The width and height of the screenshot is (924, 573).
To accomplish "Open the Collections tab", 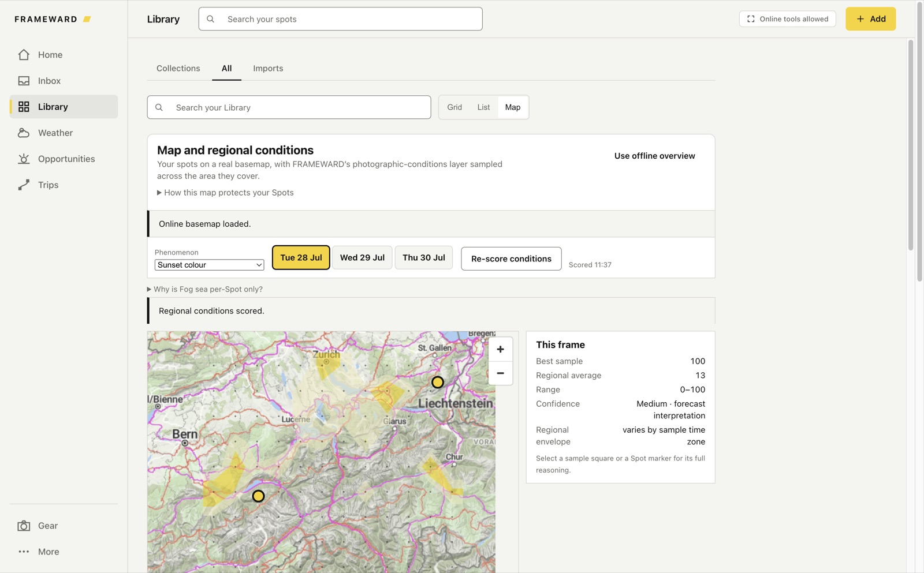I will [x=178, y=68].
